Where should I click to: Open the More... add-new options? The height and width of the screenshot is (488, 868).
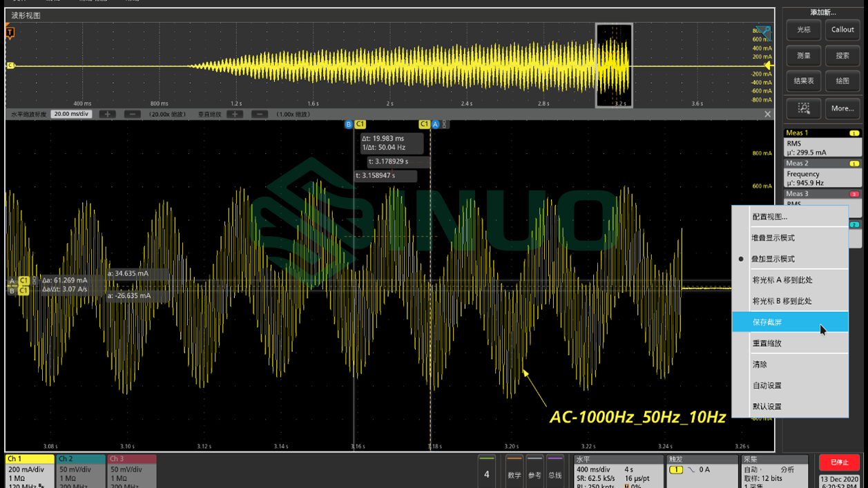pyautogui.click(x=842, y=108)
